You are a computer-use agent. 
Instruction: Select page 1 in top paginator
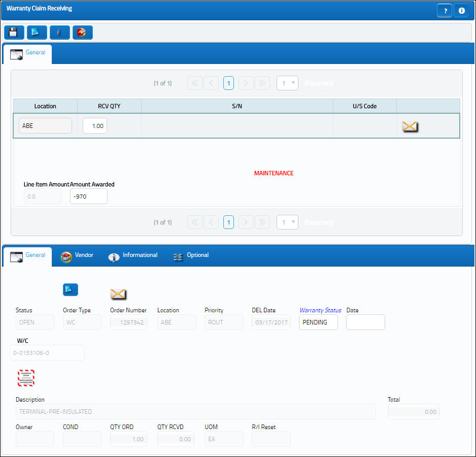228,83
